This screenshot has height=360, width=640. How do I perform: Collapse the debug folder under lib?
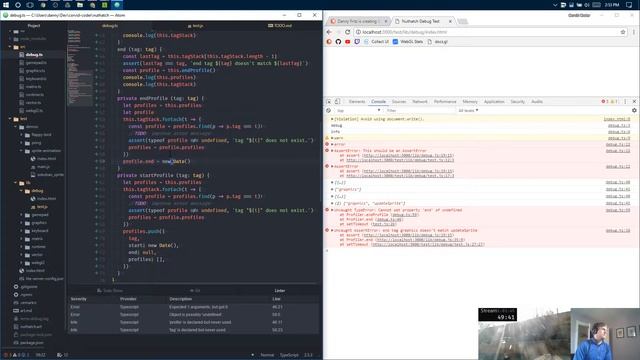click(x=21, y=191)
